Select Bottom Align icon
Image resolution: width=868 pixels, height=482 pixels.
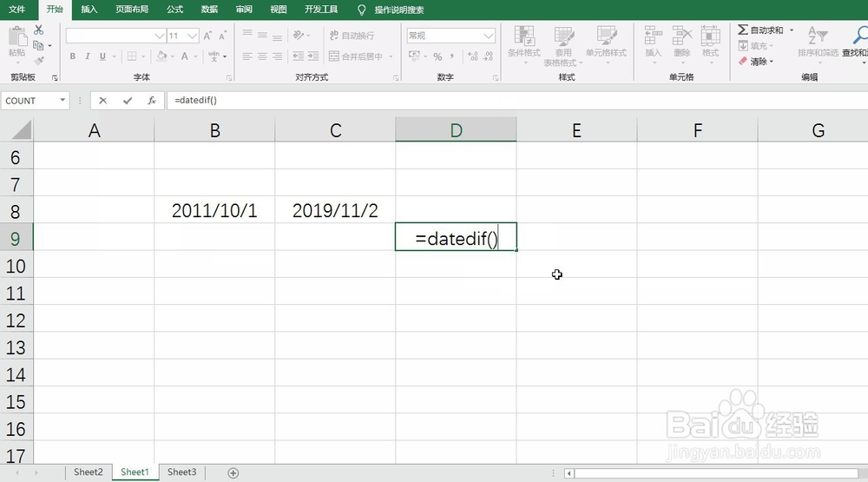pyautogui.click(x=278, y=36)
